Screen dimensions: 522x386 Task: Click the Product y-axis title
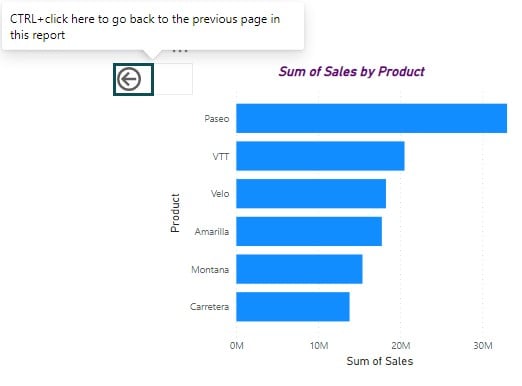coord(175,213)
